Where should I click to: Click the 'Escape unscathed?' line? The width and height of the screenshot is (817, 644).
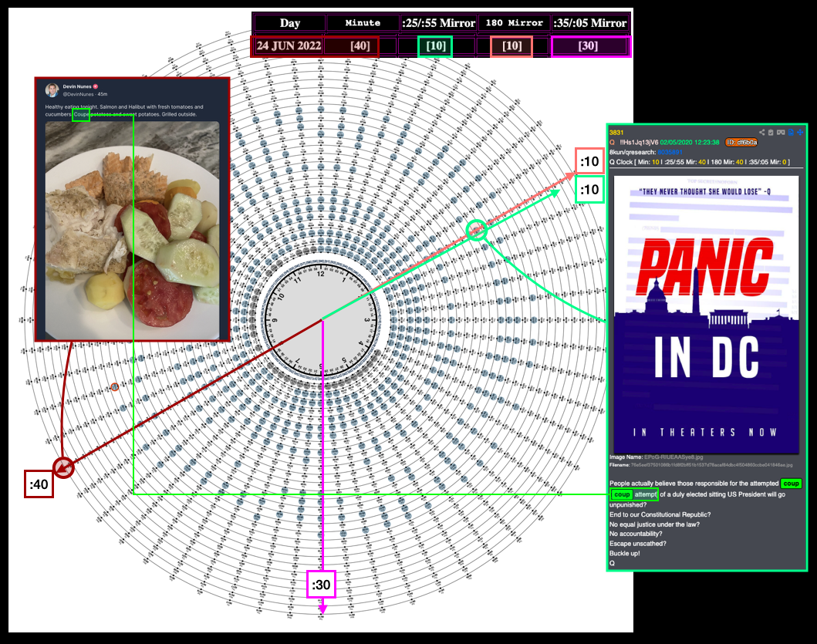(638, 544)
